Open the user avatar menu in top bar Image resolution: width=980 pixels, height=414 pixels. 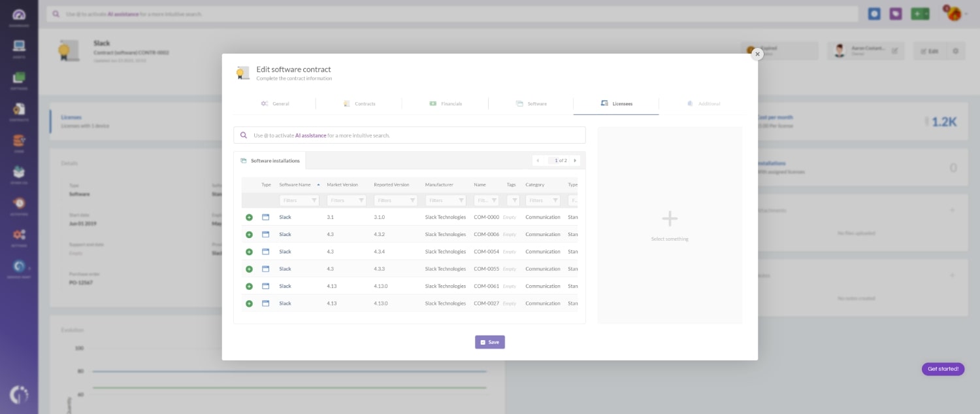click(x=954, y=13)
